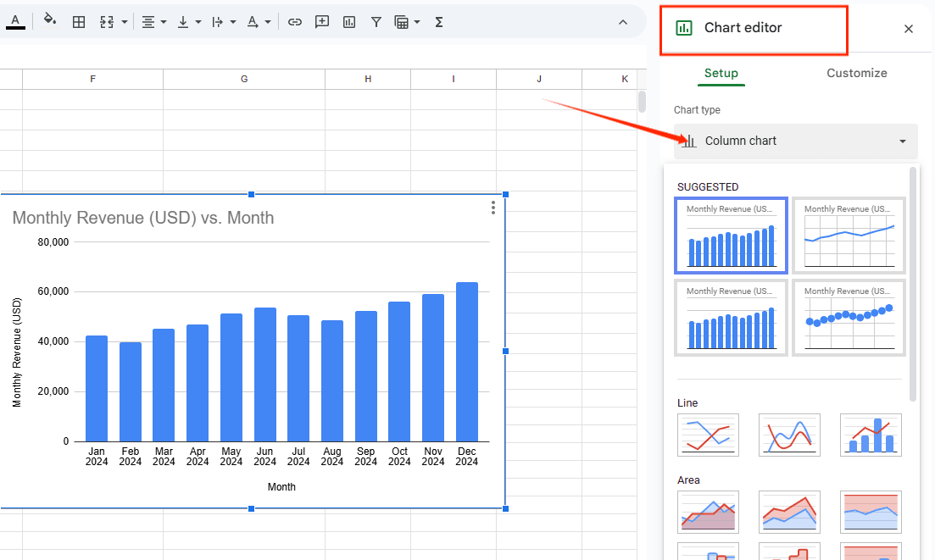Open the Chart type dropdown
935x560 pixels.
(795, 141)
